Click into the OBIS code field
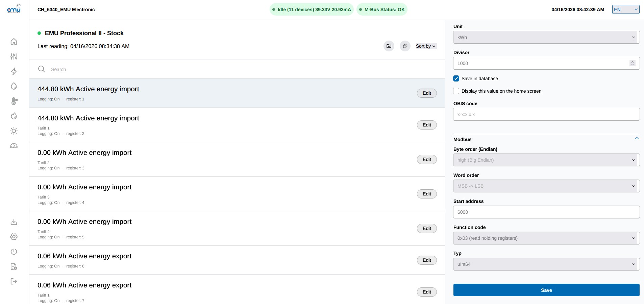The height and width of the screenshot is (304, 644). 546,114
